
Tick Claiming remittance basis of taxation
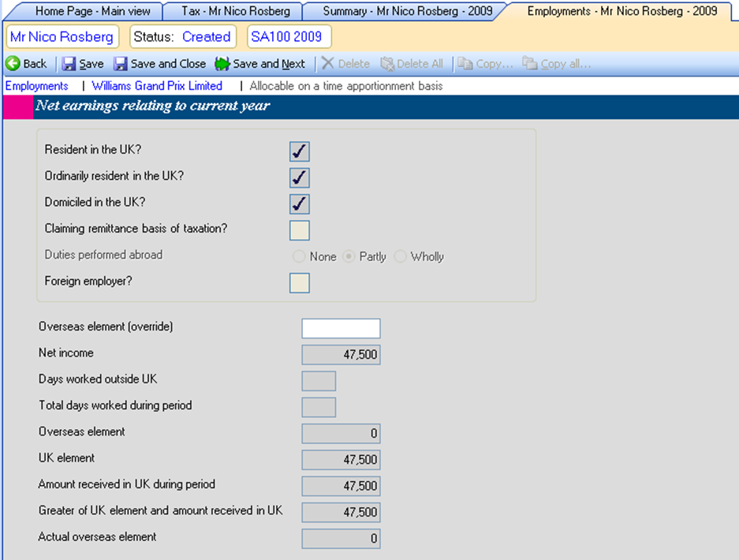click(x=299, y=230)
